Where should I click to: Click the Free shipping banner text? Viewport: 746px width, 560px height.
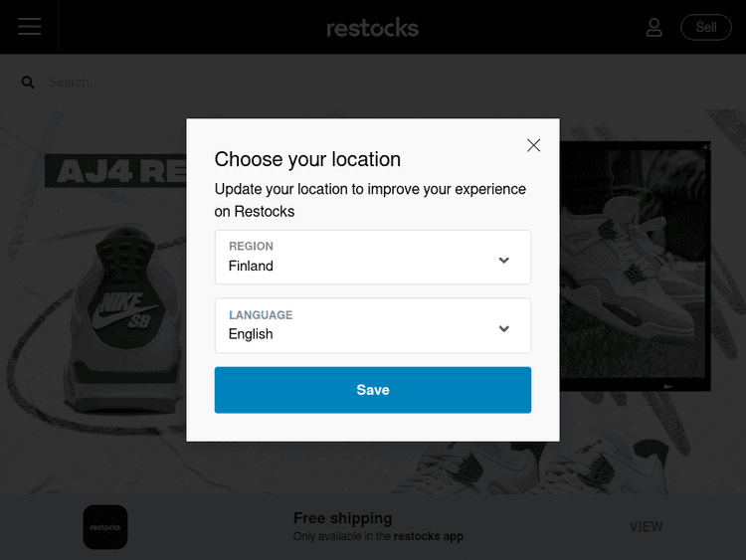click(342, 518)
